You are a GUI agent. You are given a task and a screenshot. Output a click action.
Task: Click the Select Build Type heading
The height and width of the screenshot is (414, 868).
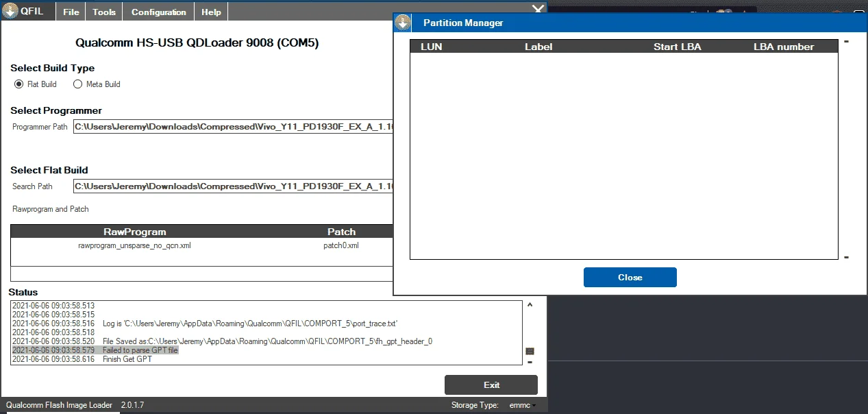(x=53, y=68)
